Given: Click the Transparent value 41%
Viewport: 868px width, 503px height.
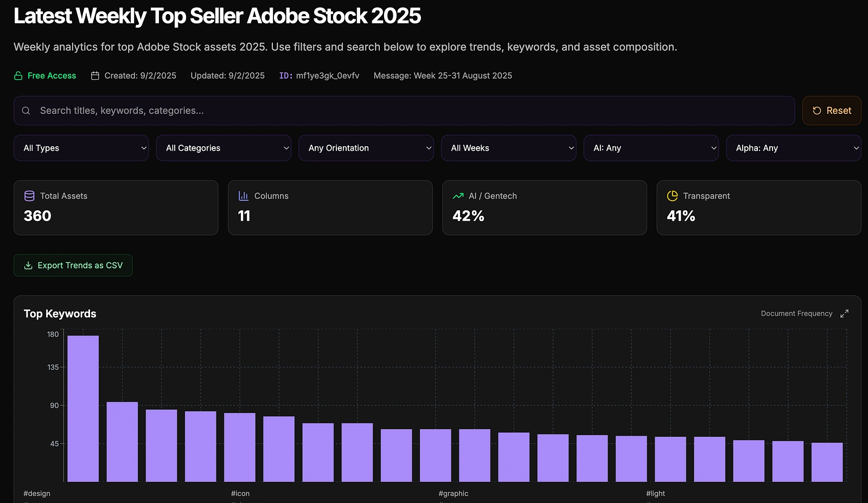Looking at the screenshot, I should pos(681,216).
